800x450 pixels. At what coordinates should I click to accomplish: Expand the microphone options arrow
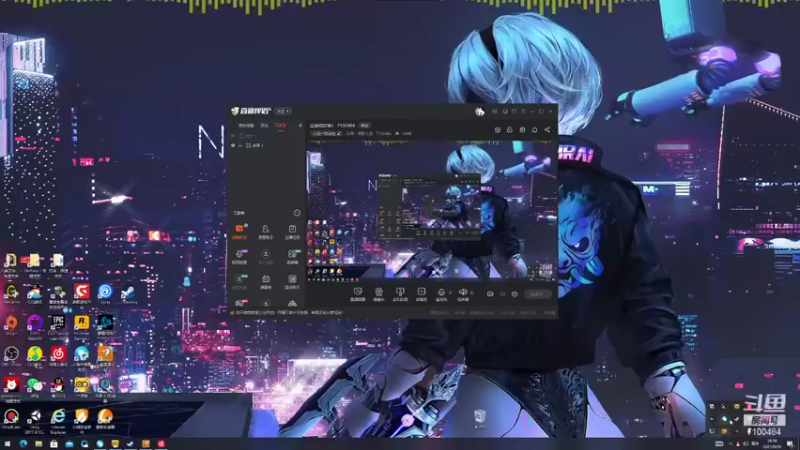(x=449, y=293)
